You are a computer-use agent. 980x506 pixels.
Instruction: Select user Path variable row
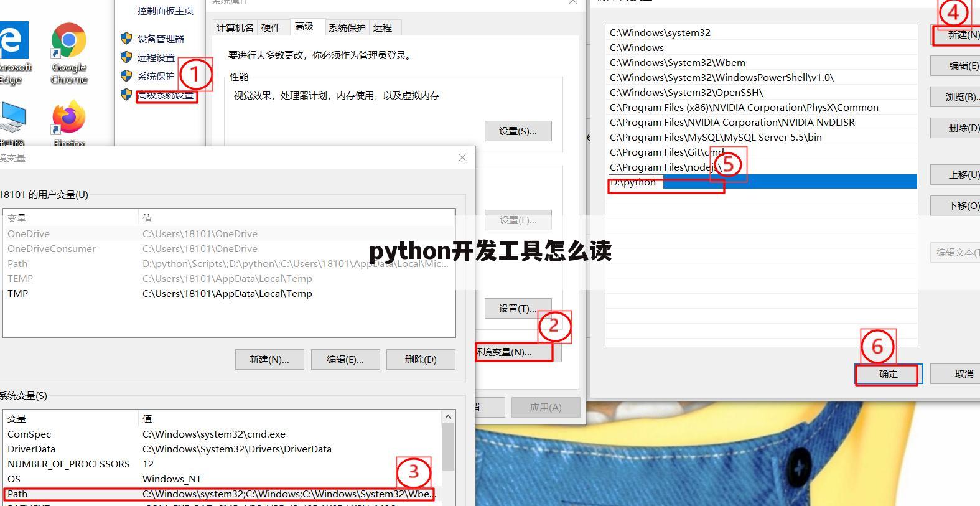pos(229,263)
